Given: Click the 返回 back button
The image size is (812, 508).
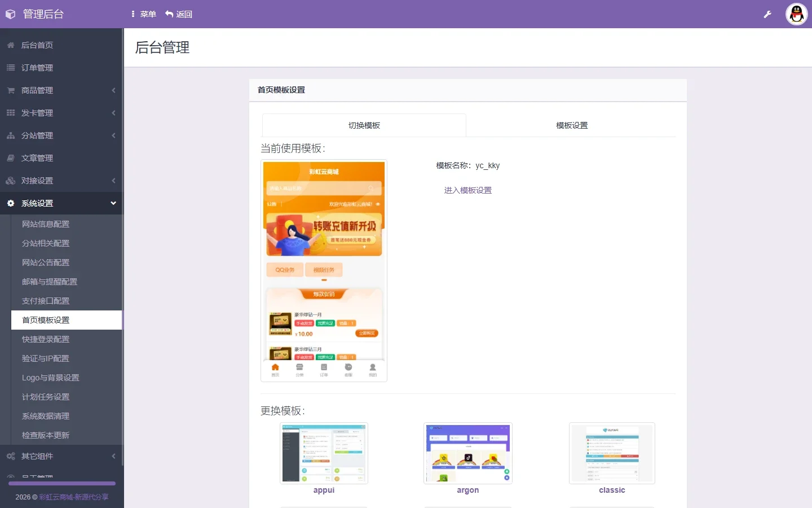Looking at the screenshot, I should [x=179, y=14].
